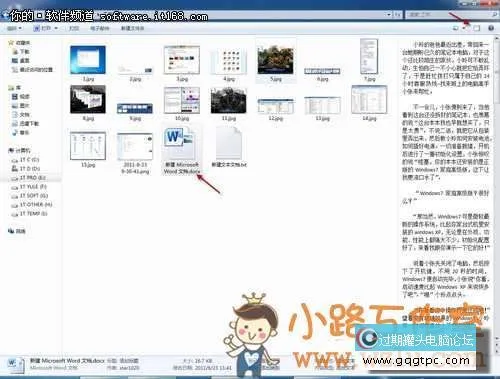
Task: Click the Word document icon in details pane
Action: click(x=15, y=366)
